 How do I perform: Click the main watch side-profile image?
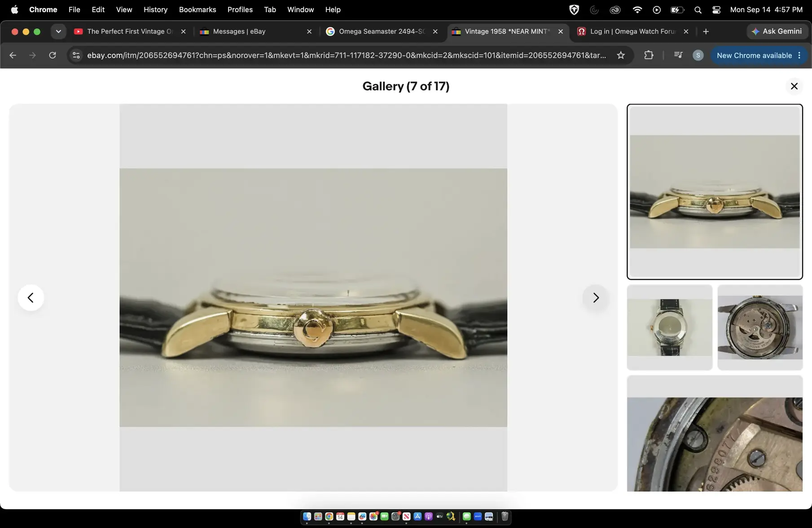pos(313,298)
